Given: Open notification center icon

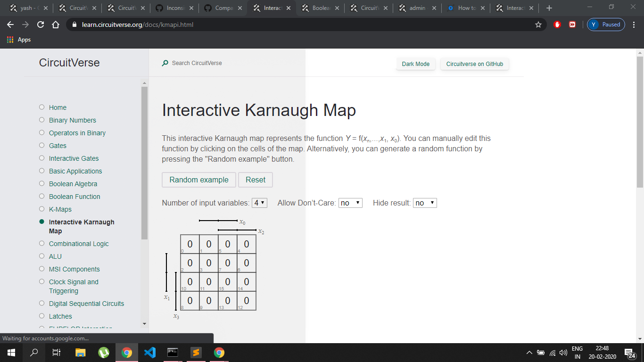Looking at the screenshot, I should [x=629, y=353].
